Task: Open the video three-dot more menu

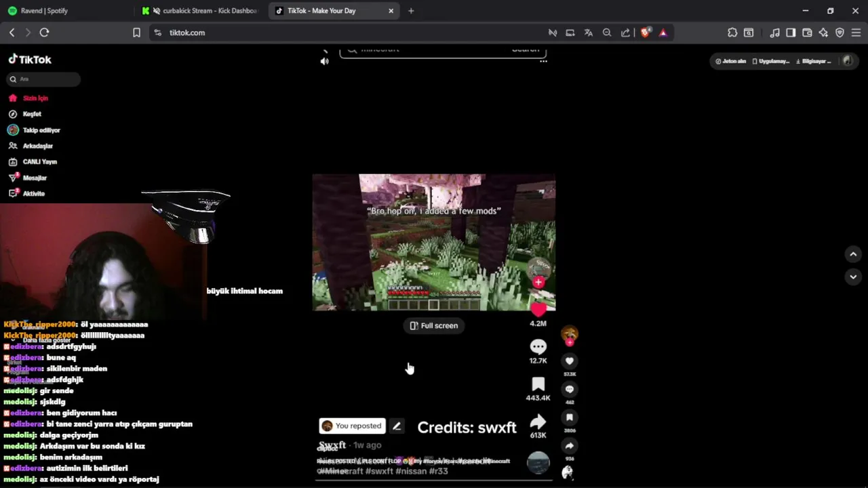Action: click(543, 61)
